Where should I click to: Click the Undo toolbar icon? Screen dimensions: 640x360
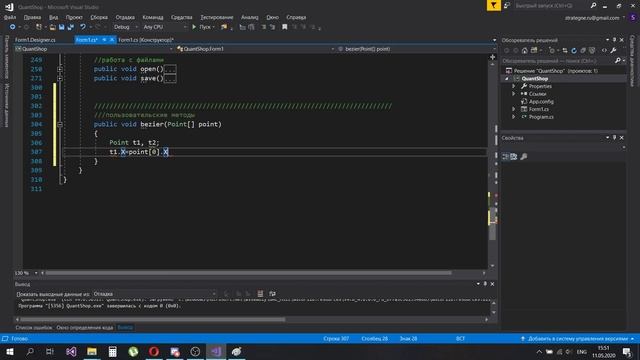[x=83, y=27]
